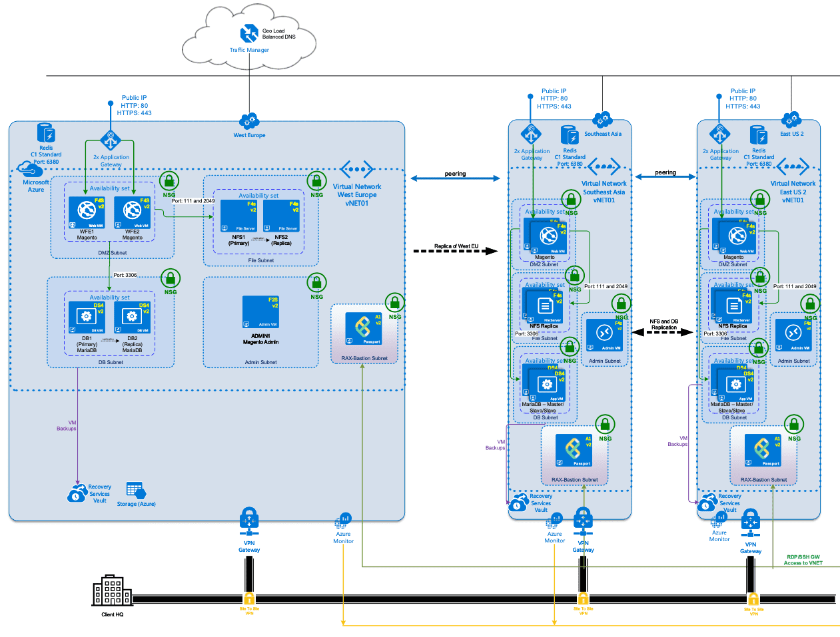Select the West Europe VPN Gateway icon
Viewport: 840px width, 637px height.
point(249,523)
